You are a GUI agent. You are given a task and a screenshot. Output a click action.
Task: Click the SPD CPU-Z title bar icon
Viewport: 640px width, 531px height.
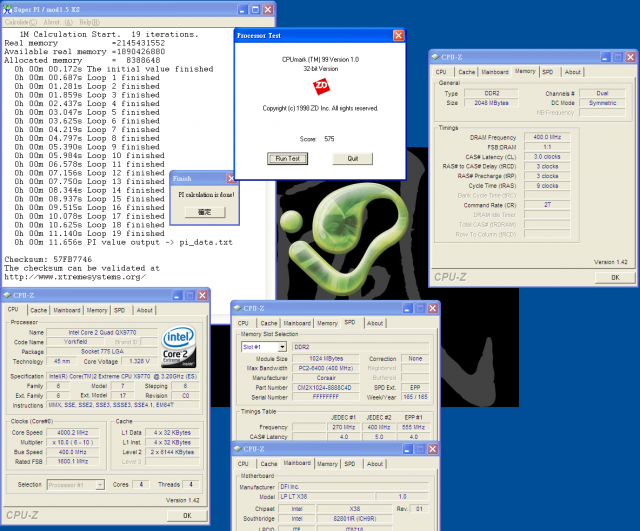click(238, 308)
